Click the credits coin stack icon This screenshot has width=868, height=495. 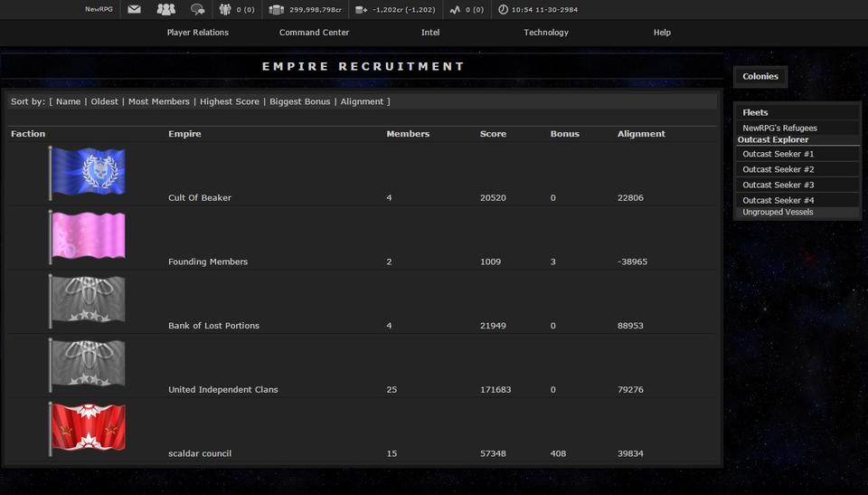tap(277, 10)
